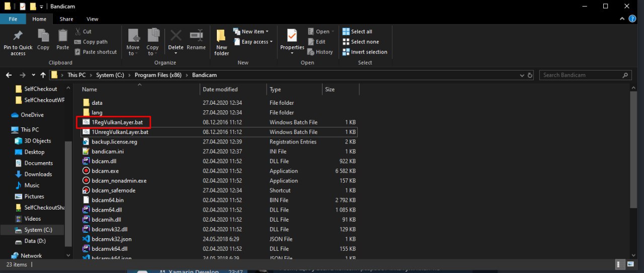The width and height of the screenshot is (644, 273).
Task: Open the recent locations dropdown arrow
Action: tap(33, 75)
